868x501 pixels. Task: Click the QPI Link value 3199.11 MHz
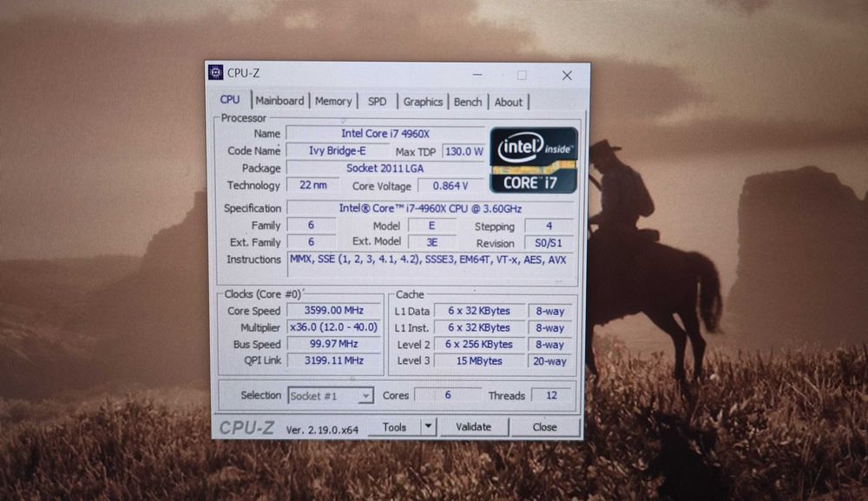(334, 360)
